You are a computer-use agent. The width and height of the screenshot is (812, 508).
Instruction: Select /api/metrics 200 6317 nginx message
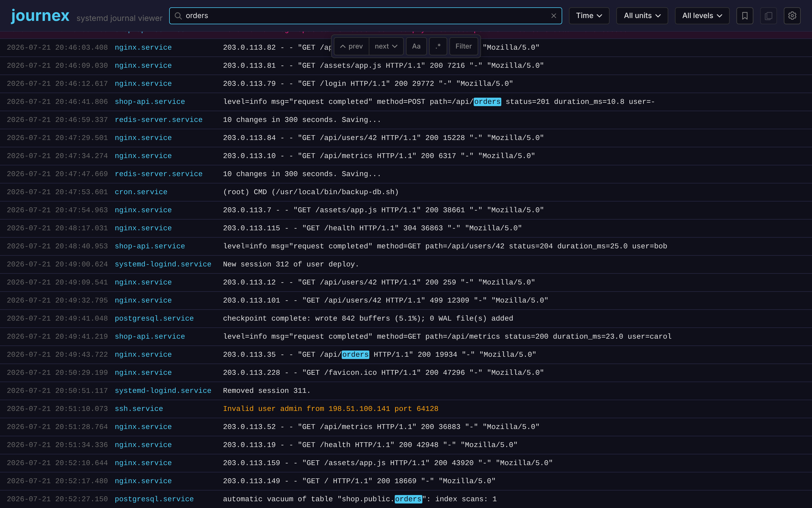(379, 156)
